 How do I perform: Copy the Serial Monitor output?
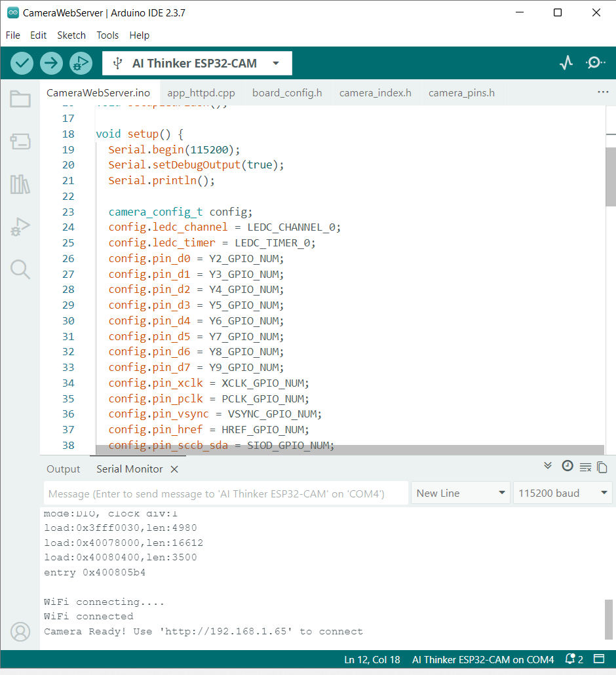click(x=602, y=467)
